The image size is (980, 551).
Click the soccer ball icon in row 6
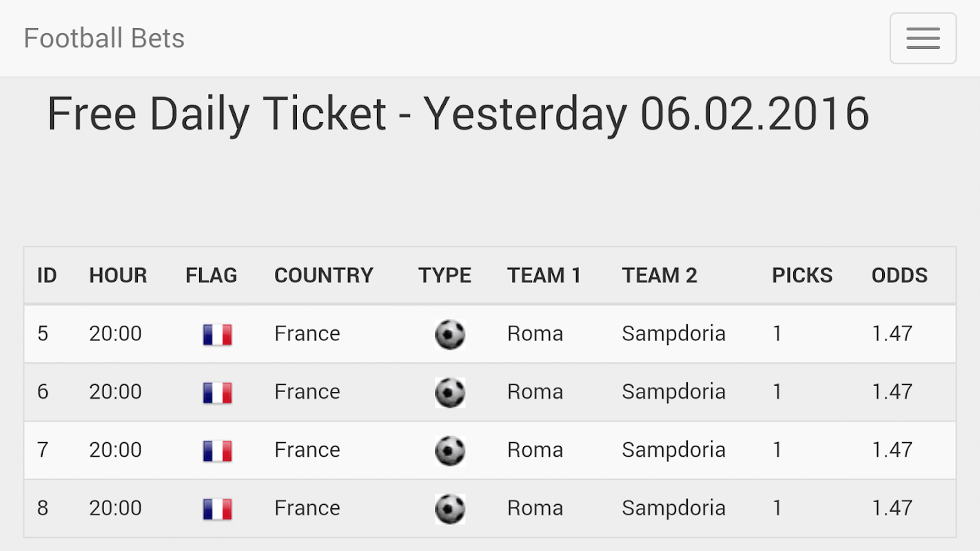point(450,393)
